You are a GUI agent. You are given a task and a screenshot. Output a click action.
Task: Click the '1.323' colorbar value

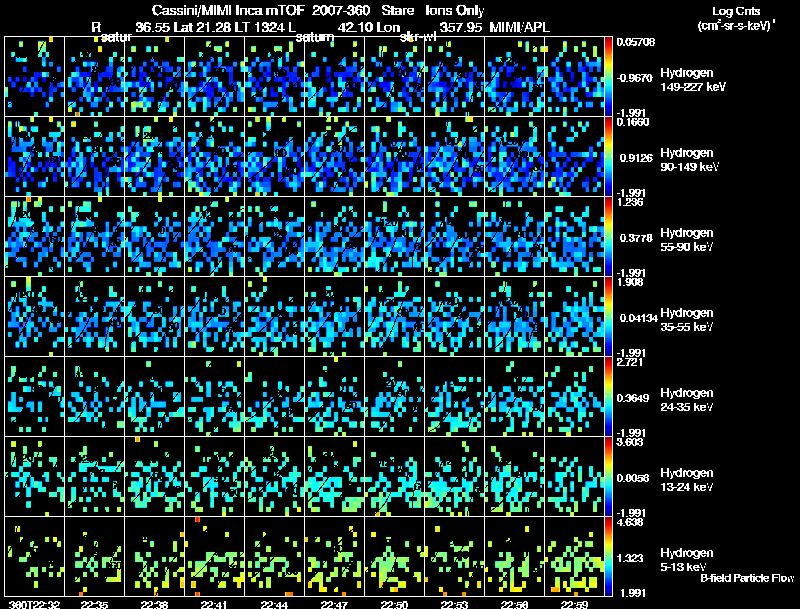click(630, 559)
